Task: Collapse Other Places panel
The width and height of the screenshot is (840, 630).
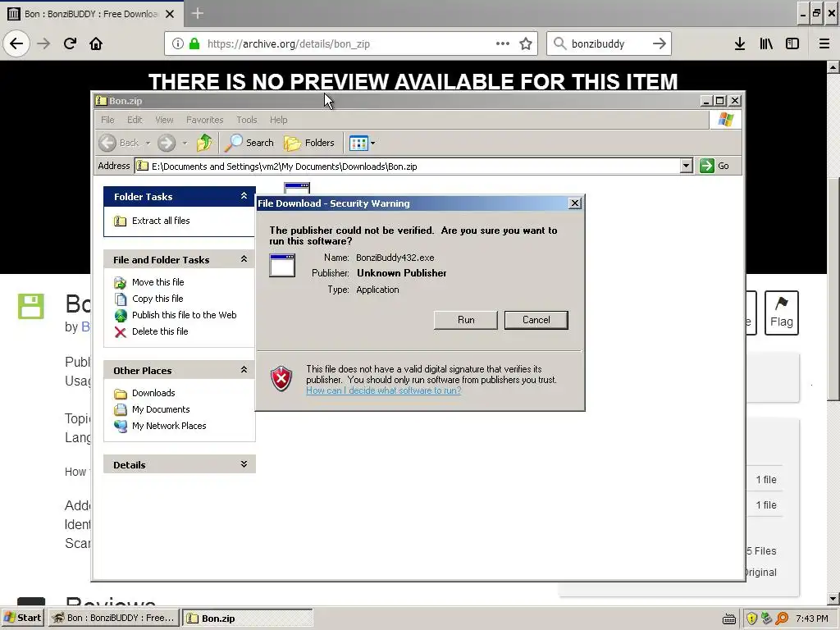Action: (x=244, y=370)
